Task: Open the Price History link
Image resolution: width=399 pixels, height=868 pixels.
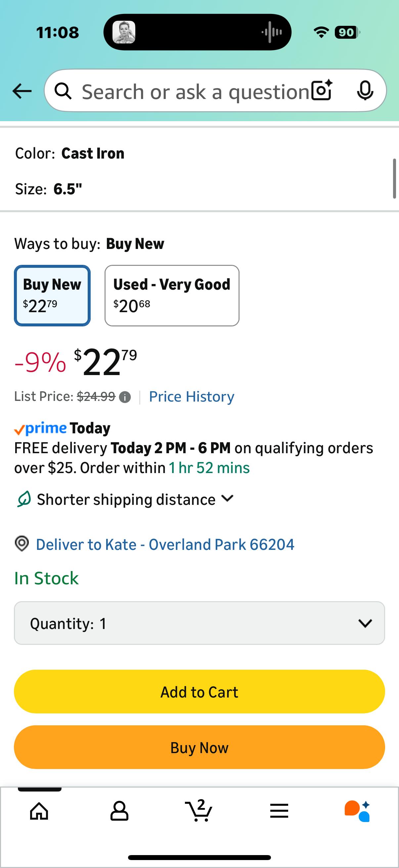Action: click(x=192, y=397)
